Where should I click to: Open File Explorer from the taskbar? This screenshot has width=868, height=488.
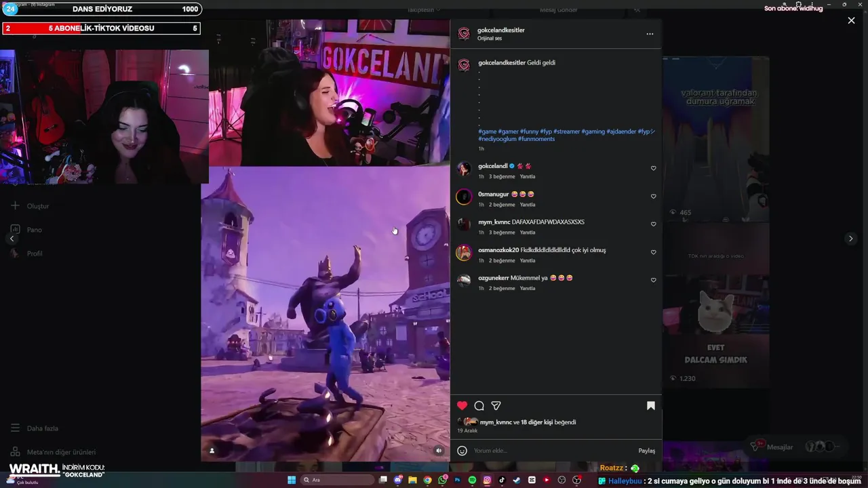pyautogui.click(x=412, y=480)
